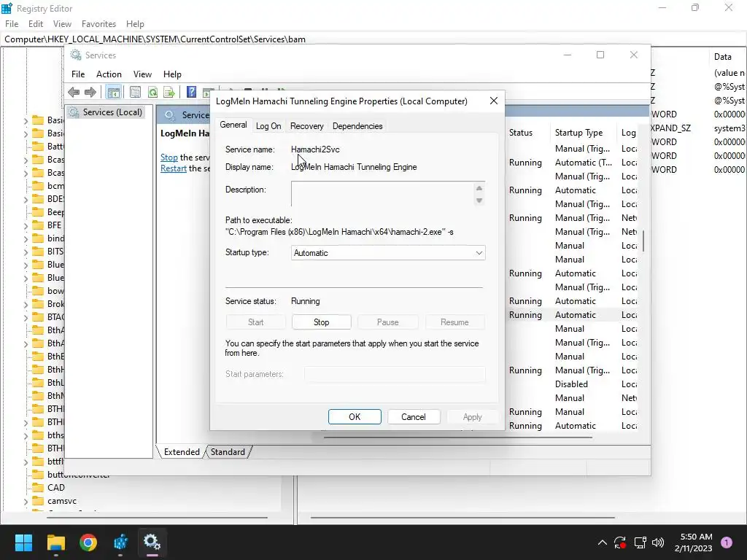This screenshot has width=747, height=560.
Task: Click the Services window title gear icon
Action: [76, 55]
